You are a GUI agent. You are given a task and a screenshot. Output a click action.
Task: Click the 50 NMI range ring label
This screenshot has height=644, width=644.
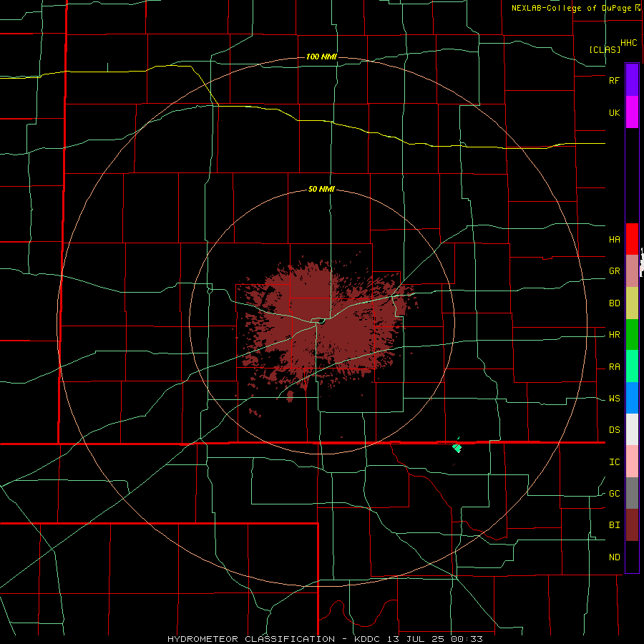321,190
